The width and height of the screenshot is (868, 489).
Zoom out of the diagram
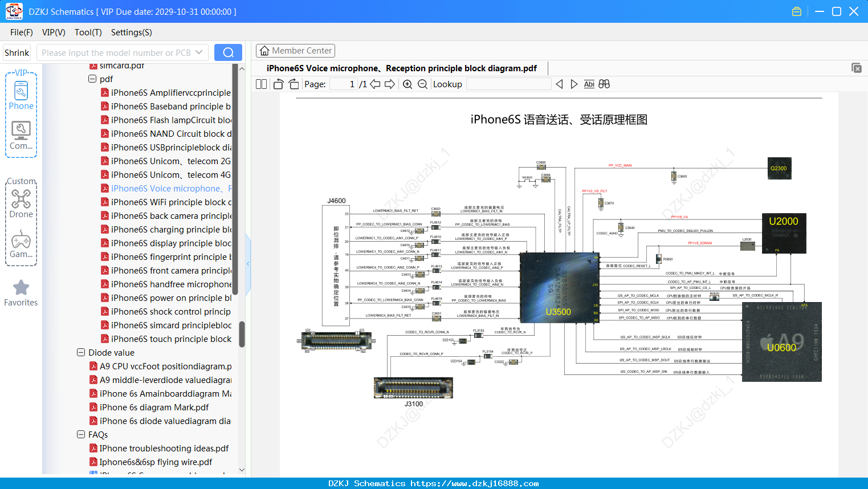pyautogui.click(x=422, y=84)
